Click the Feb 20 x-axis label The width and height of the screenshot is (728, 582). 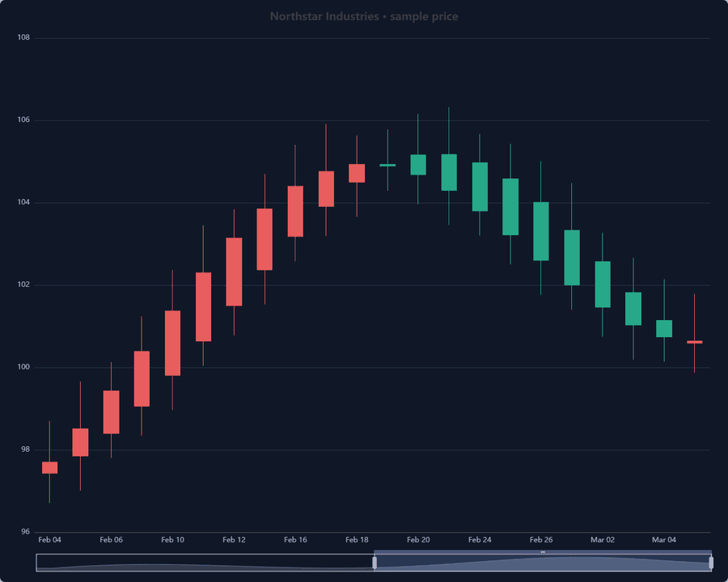pos(418,540)
